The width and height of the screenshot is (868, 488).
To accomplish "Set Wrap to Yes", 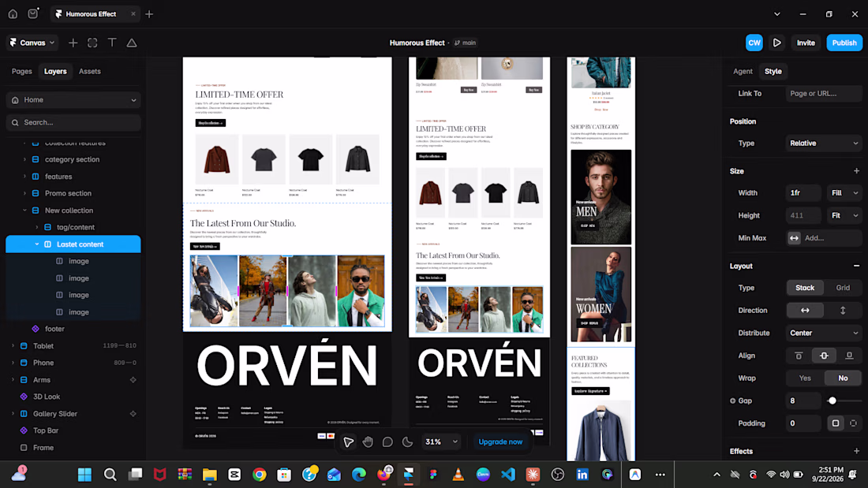I will tap(805, 378).
